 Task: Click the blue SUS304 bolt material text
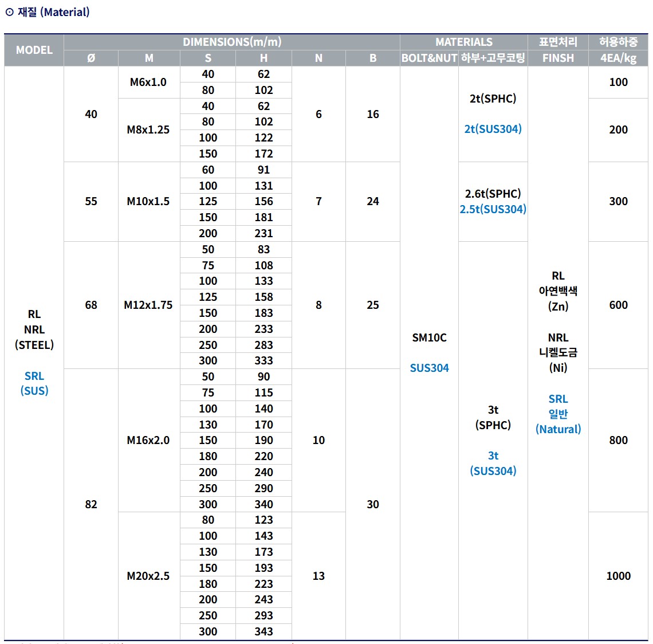(429, 368)
